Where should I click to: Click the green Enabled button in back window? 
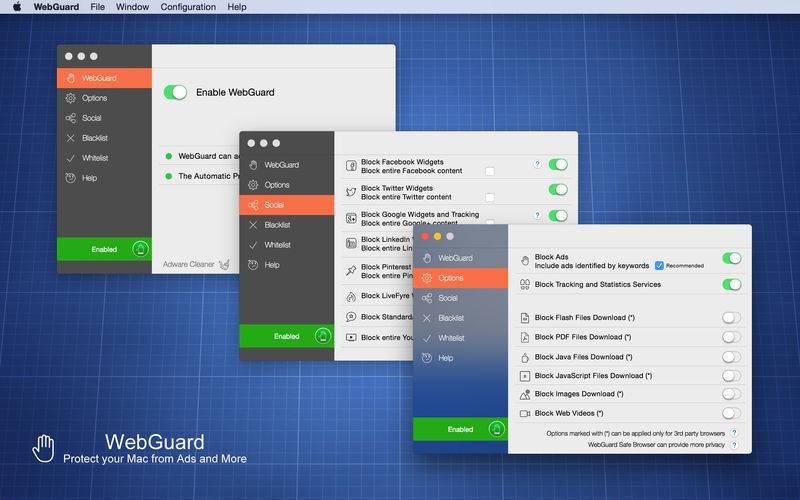pos(104,249)
